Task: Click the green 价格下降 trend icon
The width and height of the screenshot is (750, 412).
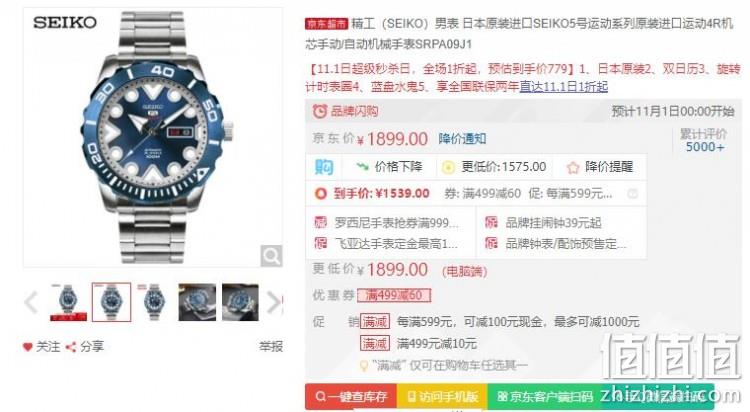Action: tap(363, 167)
